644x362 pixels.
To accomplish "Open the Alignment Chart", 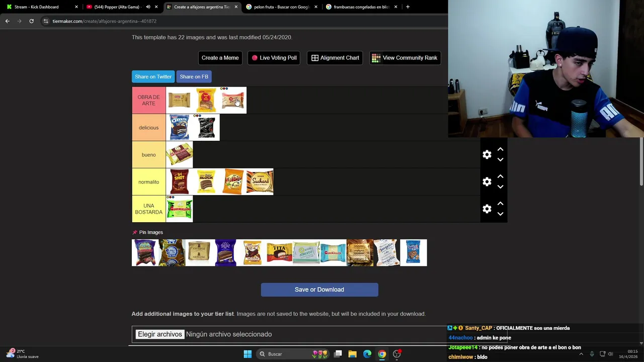I will 335,58.
